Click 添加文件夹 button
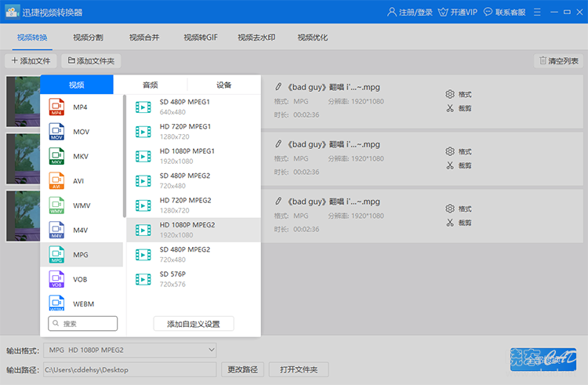 tap(91, 60)
